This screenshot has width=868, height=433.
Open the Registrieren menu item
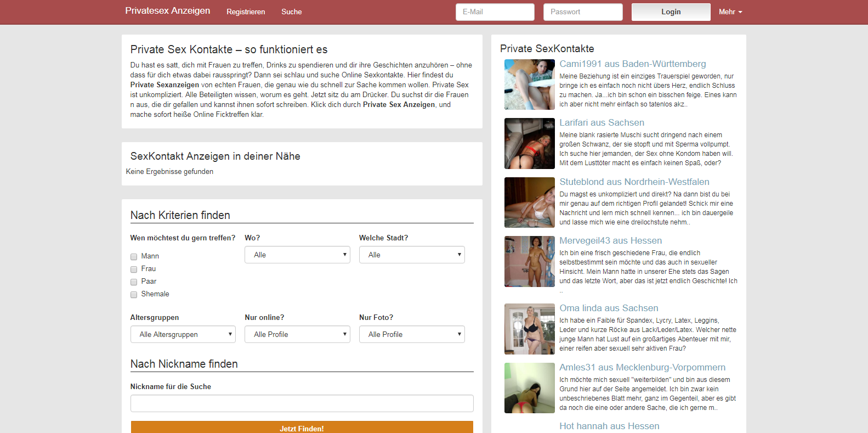point(246,12)
